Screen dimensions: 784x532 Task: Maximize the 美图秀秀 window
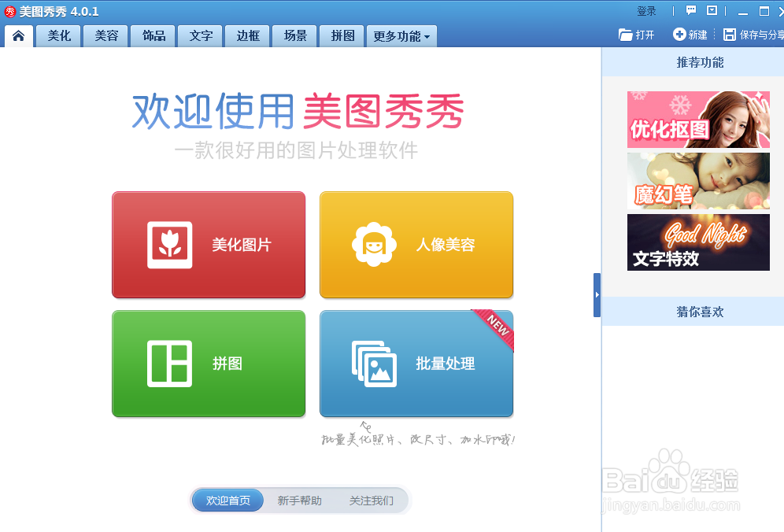tap(764, 11)
